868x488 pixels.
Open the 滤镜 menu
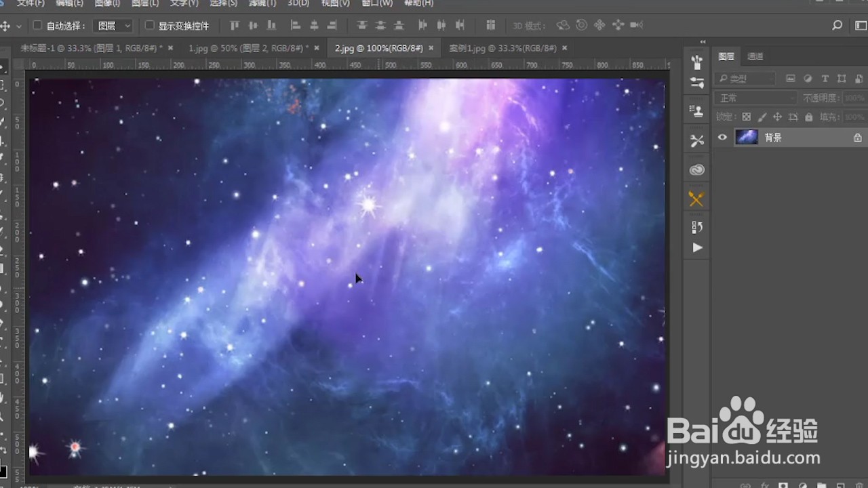pyautogui.click(x=262, y=4)
